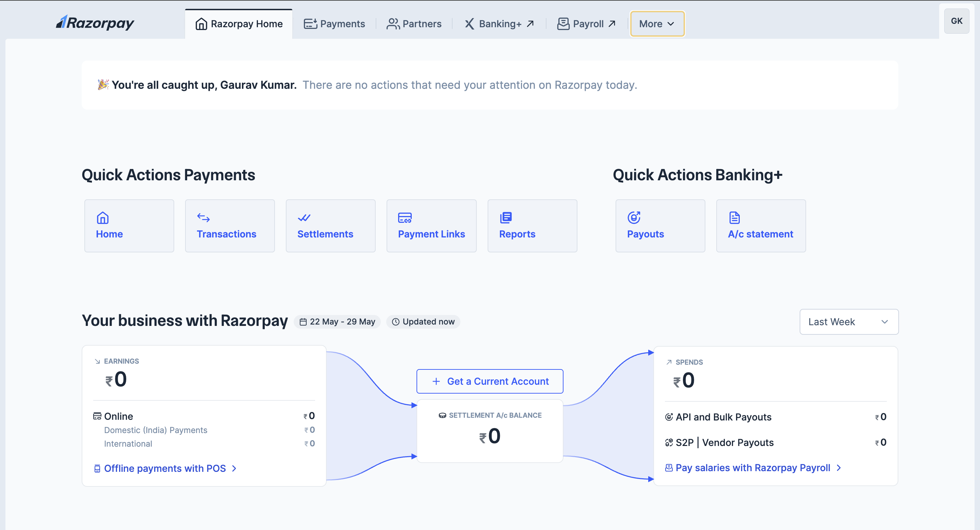980x530 pixels.
Task: Open the Payouts quick action
Action: pos(660,226)
